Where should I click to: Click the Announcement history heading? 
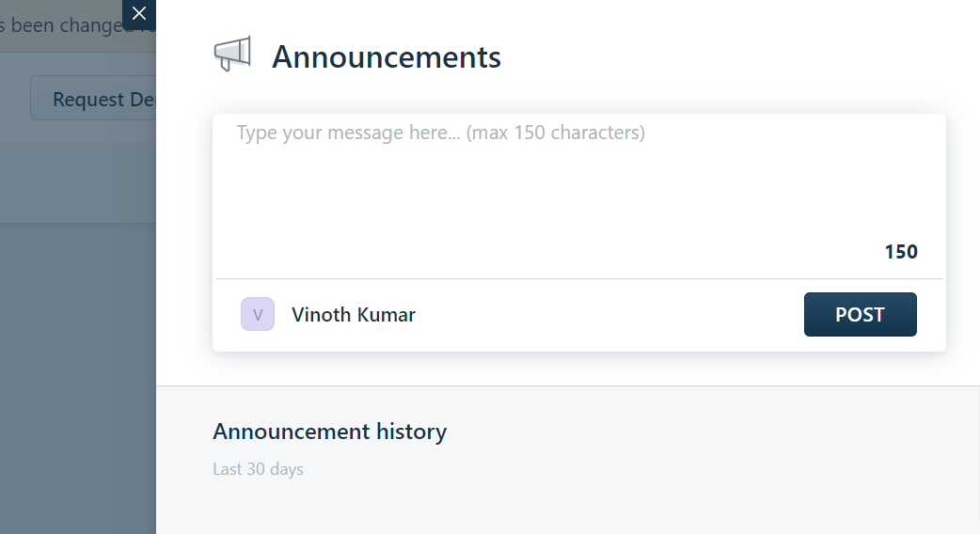click(329, 432)
